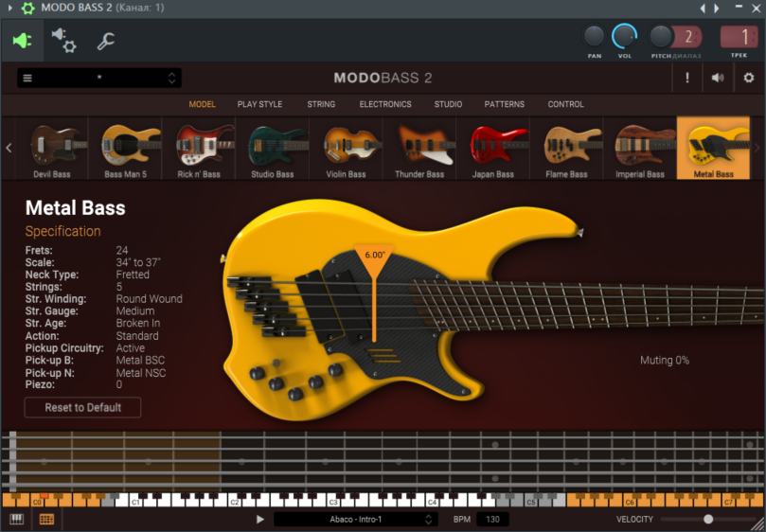Click the wrench tool icon
The height and width of the screenshot is (532, 766).
coord(106,42)
